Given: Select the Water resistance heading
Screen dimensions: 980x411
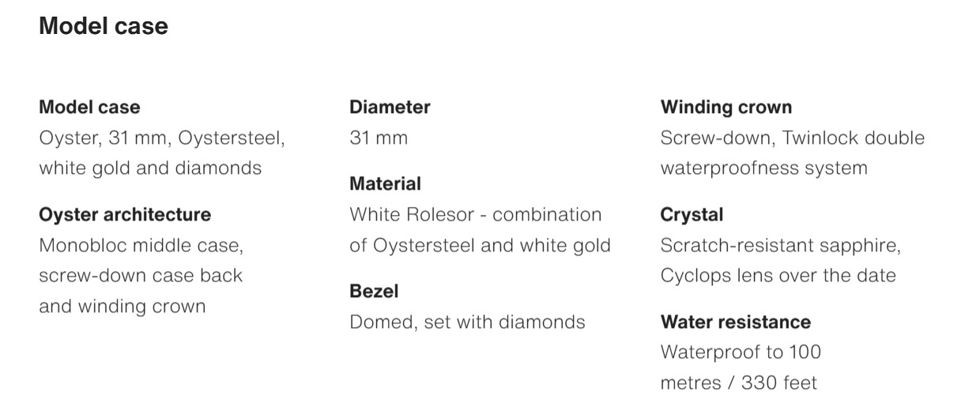Looking at the screenshot, I should click(x=735, y=322).
